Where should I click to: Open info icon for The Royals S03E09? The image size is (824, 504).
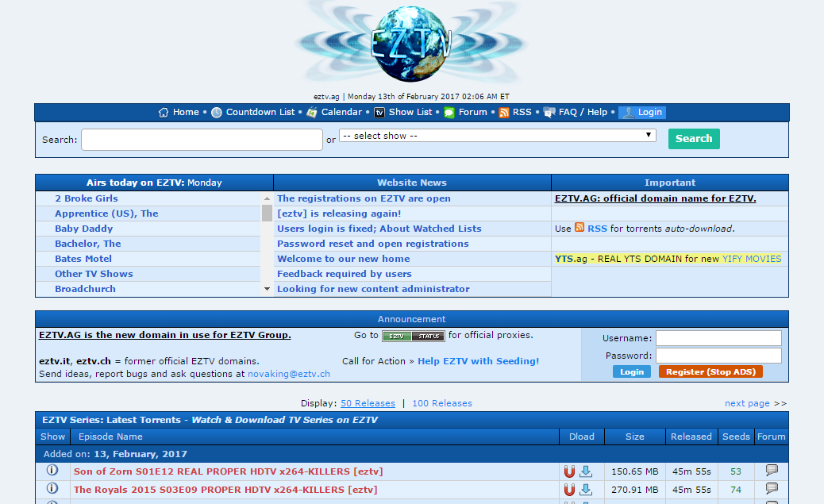point(52,488)
